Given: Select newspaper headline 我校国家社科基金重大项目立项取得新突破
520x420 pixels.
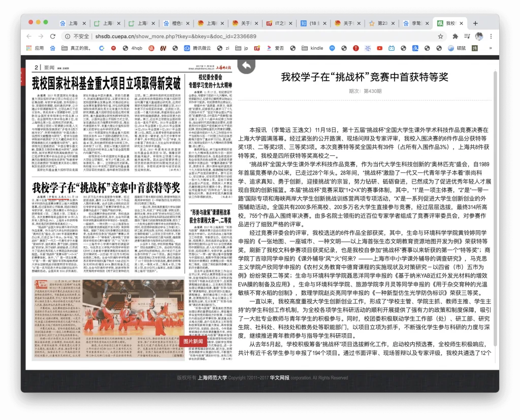Looking at the screenshot, I should click(106, 83).
